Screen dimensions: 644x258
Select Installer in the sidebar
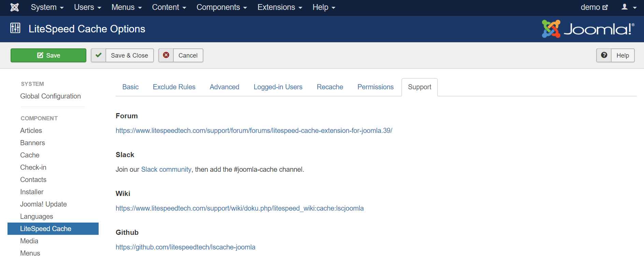32,192
